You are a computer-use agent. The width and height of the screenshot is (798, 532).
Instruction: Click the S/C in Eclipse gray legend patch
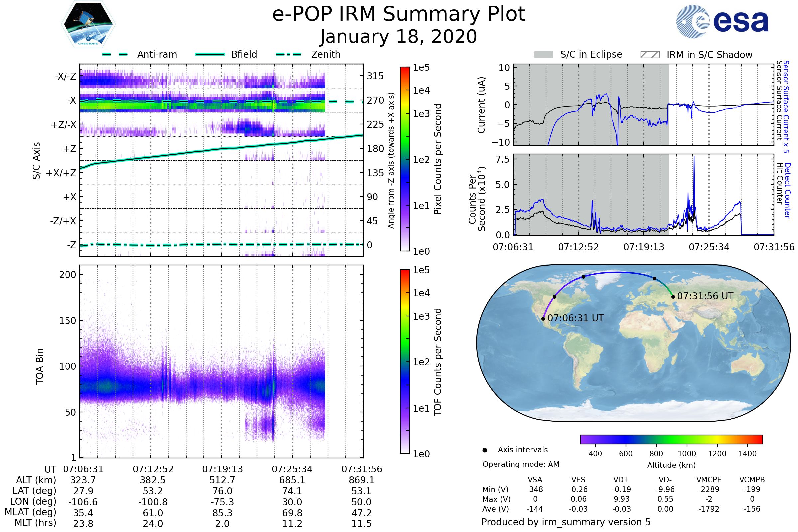543,55
